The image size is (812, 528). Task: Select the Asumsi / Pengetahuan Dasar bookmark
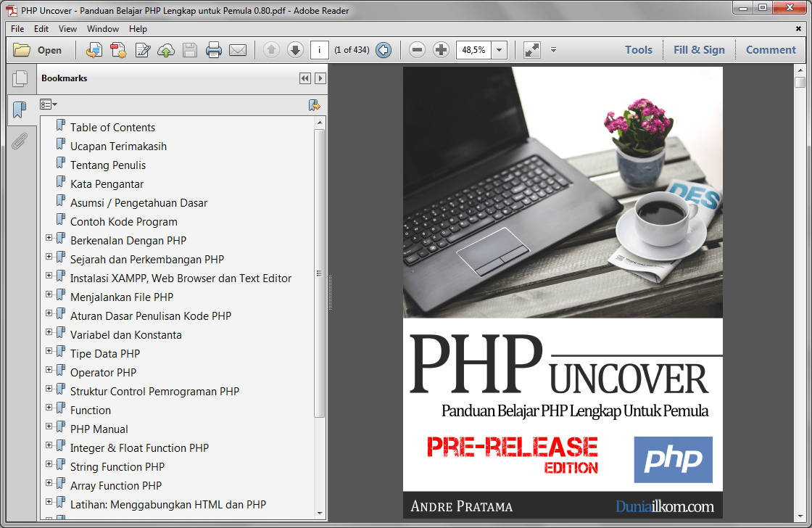[x=138, y=203]
